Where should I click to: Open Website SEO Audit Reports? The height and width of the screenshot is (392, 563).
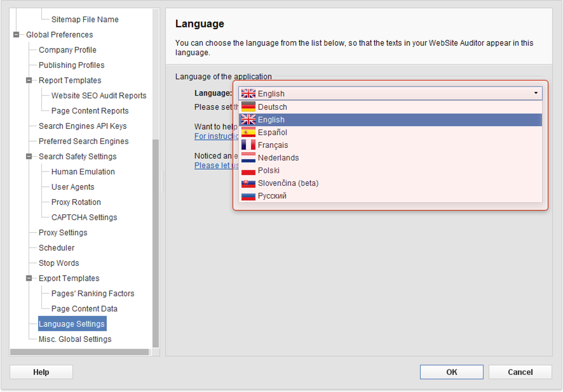point(99,96)
